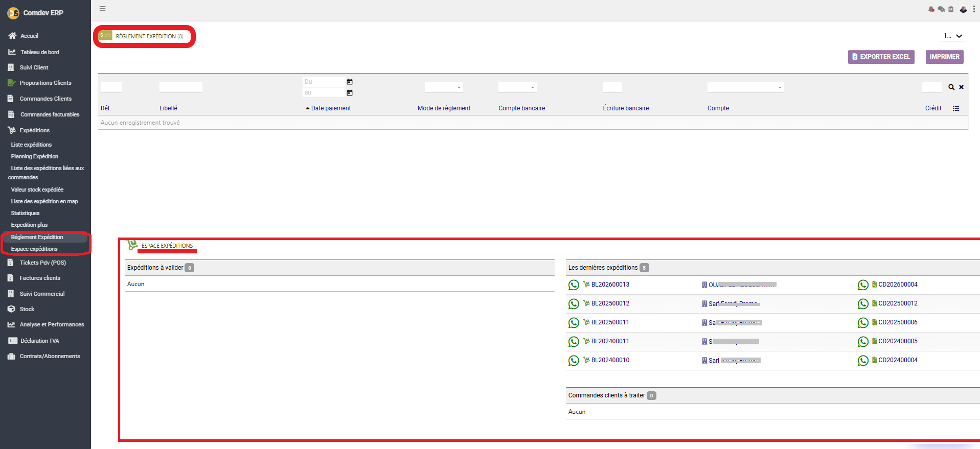Open Valeur stock expédiée submenu
Image resolution: width=980 pixels, height=449 pixels.
pos(37,190)
